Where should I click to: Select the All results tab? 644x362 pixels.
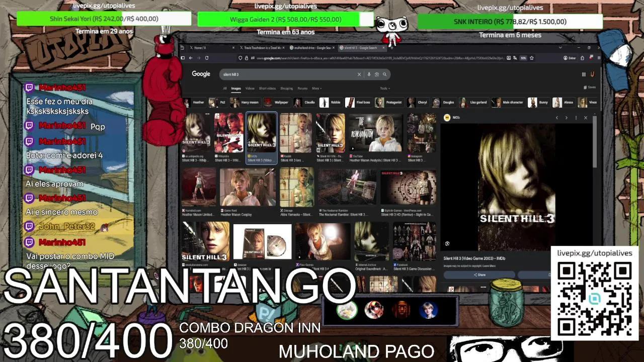225,88
